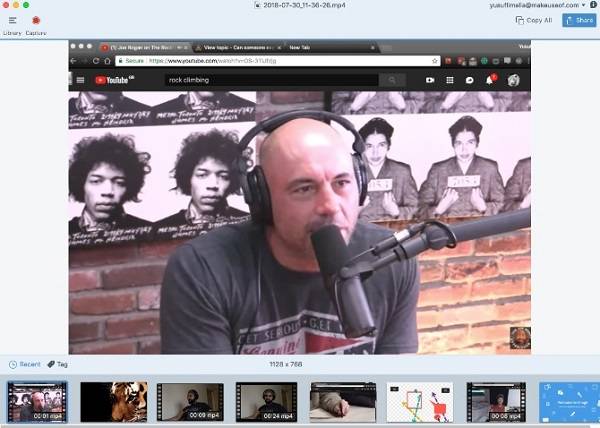Screen dimensions: 600x428
Task: Click the Joe Rogan YouTube browser tab
Action: [x=143, y=47]
